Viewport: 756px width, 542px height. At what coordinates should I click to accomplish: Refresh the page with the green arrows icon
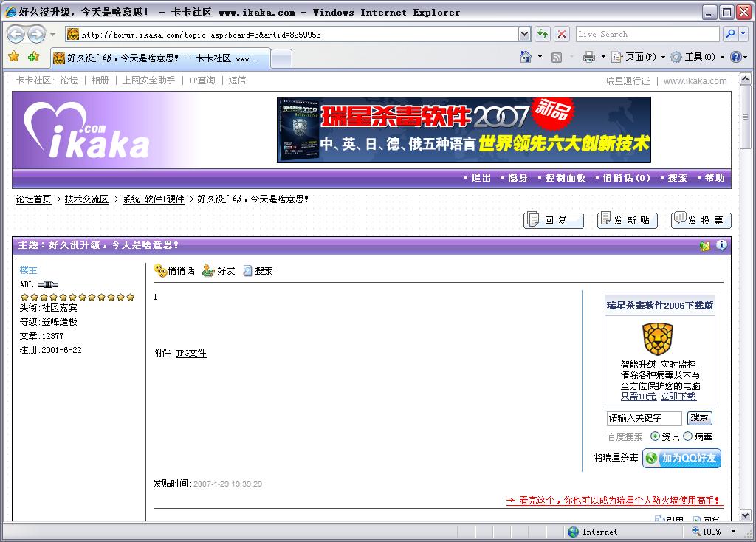coord(543,34)
